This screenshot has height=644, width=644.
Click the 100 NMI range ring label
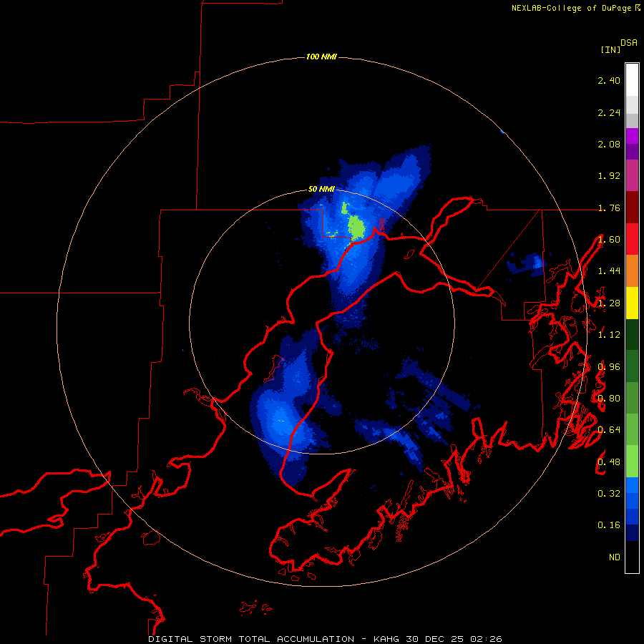click(321, 57)
